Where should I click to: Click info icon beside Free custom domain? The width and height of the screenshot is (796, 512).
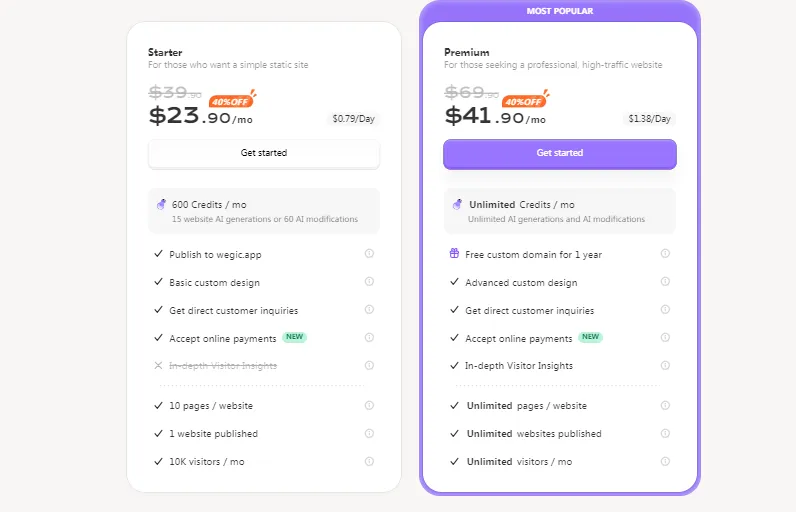tap(665, 254)
